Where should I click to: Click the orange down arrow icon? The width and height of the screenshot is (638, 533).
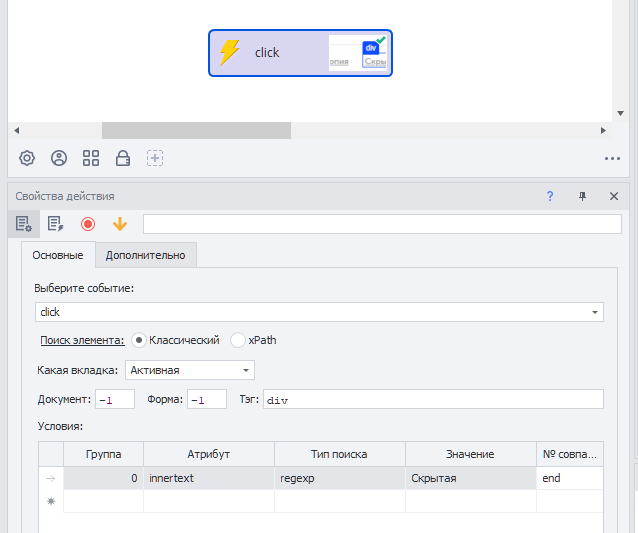(x=120, y=224)
